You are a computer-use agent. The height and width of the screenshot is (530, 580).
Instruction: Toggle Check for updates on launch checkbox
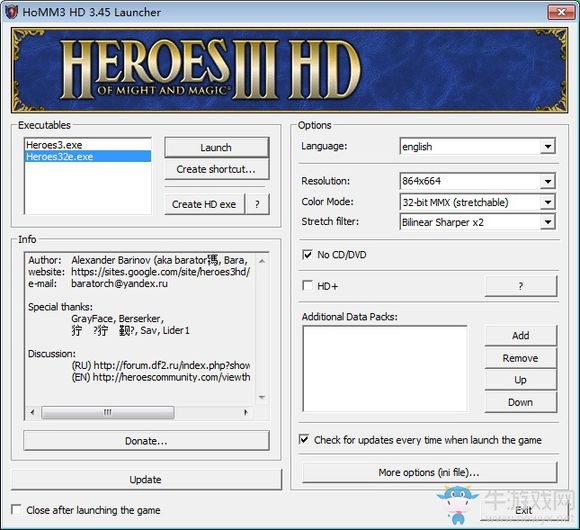[x=304, y=439]
